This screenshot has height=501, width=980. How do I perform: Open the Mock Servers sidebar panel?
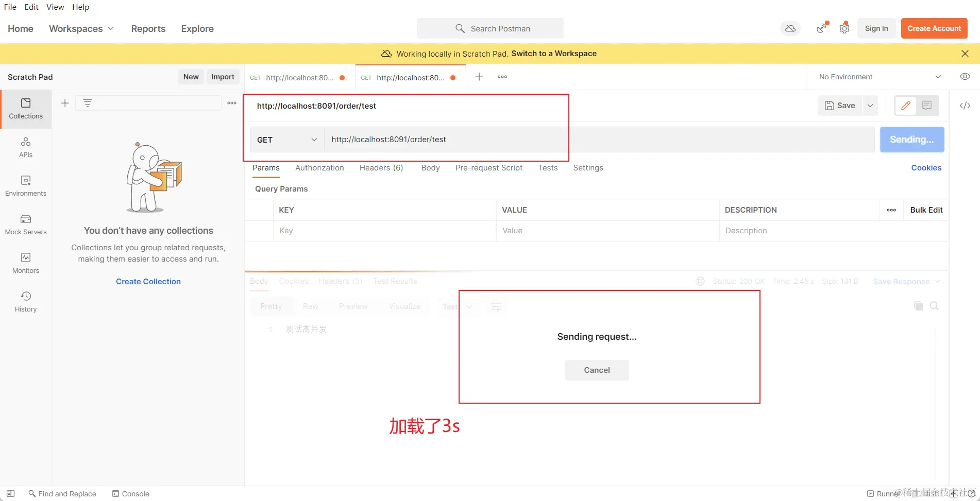[x=26, y=224]
